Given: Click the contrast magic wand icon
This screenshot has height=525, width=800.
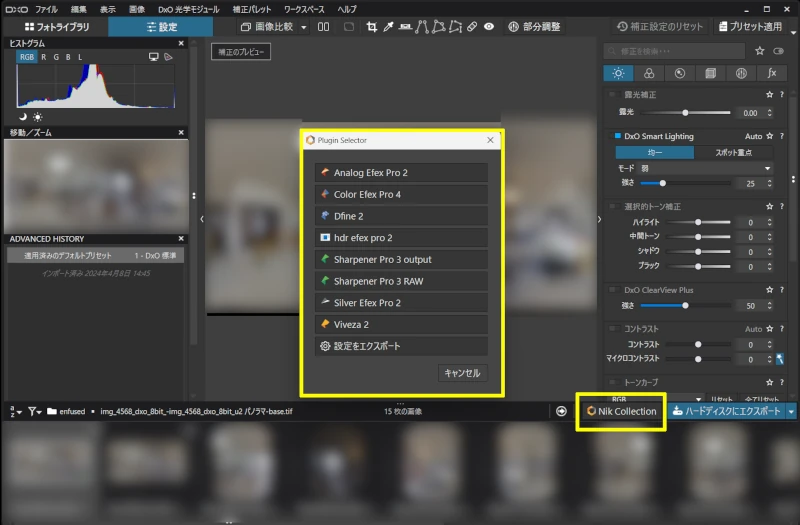Looking at the screenshot, I should (x=779, y=358).
